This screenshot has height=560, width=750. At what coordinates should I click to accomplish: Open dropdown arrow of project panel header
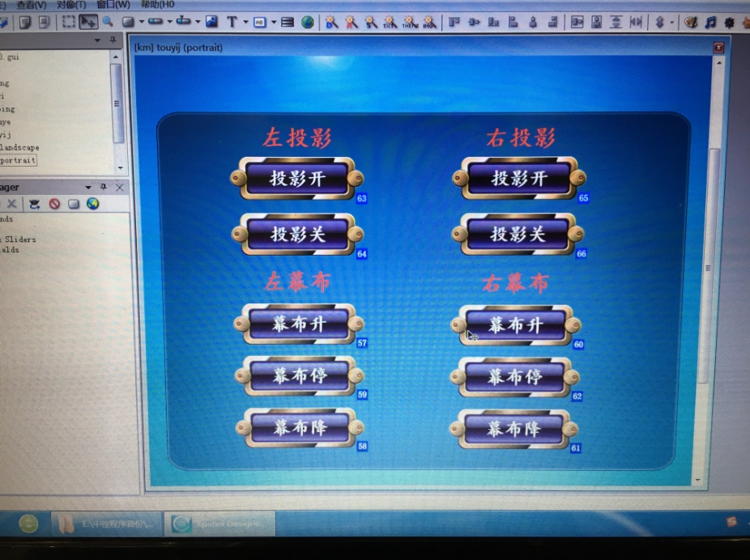coord(98,39)
